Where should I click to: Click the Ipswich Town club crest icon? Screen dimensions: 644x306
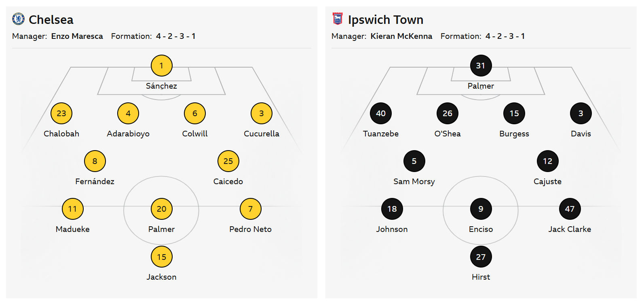pyautogui.click(x=337, y=19)
